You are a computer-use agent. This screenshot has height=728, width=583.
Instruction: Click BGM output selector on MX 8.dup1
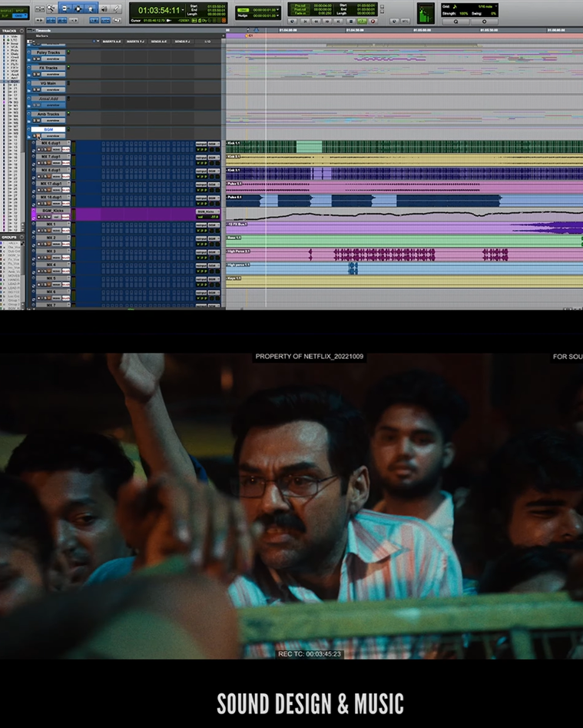coord(213,171)
